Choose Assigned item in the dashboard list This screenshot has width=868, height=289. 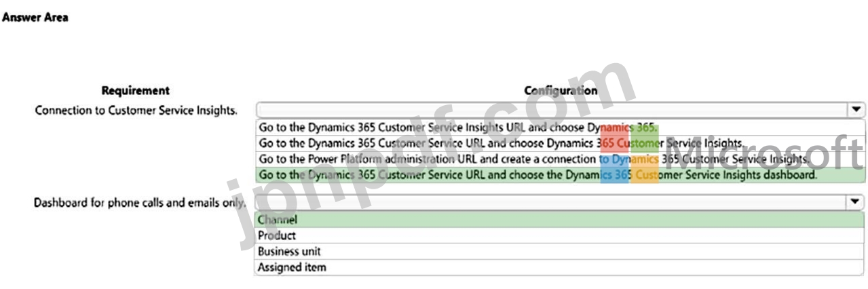[292, 267]
